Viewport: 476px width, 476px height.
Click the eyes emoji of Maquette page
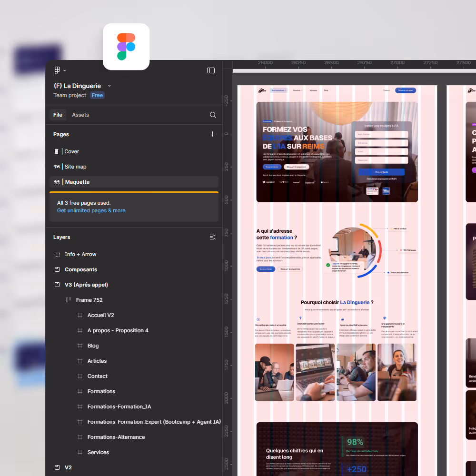pos(57,182)
